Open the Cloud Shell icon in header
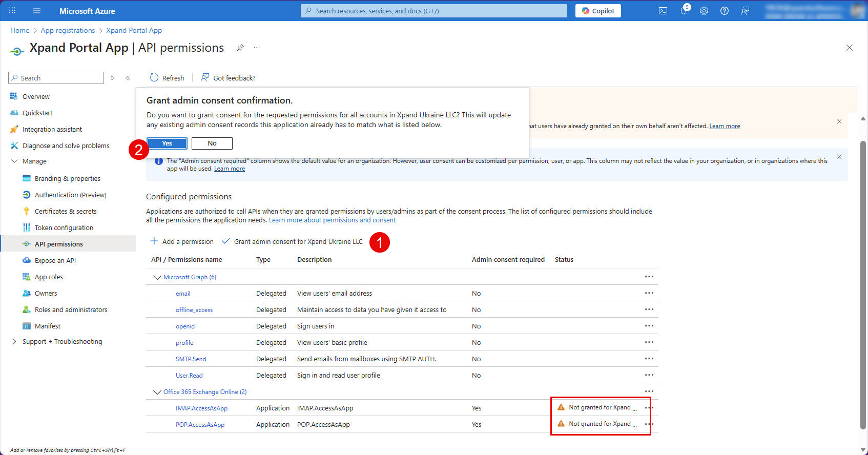The height and width of the screenshot is (455, 868). pos(663,11)
